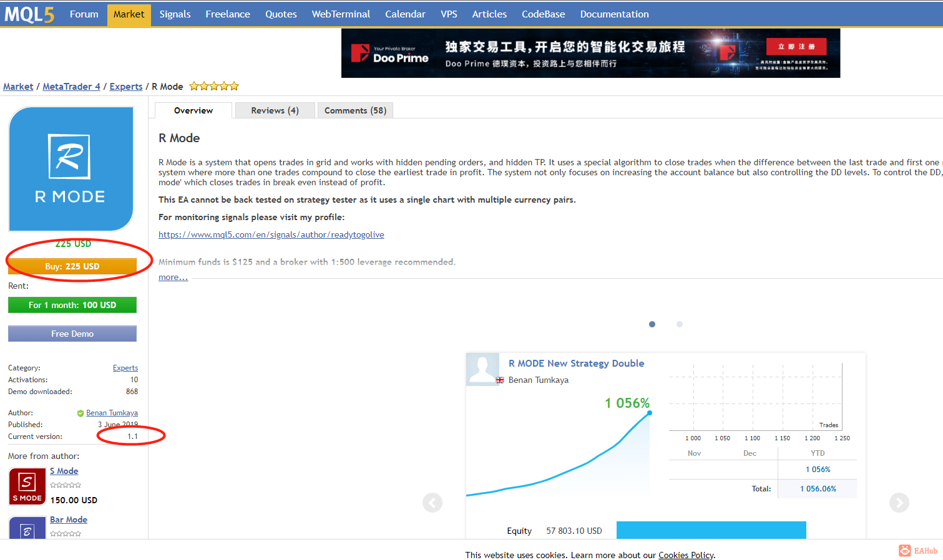Open the VPS page

449,14
